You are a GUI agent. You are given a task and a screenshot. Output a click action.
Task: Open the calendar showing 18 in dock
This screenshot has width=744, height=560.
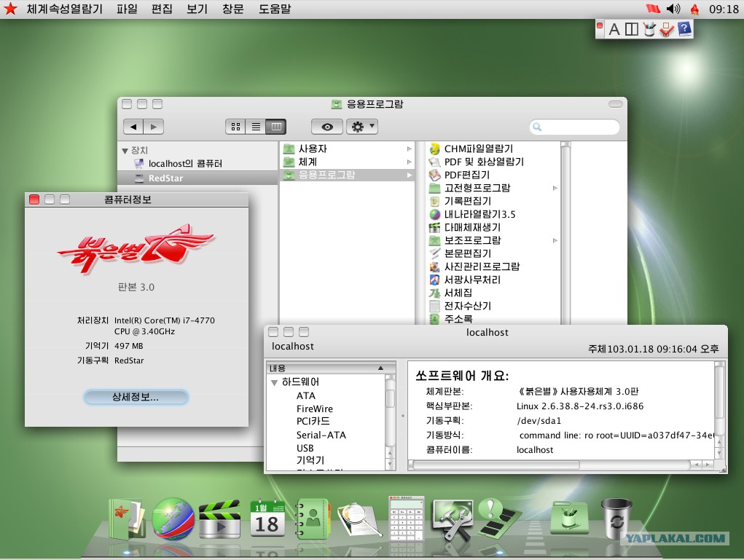[x=267, y=518]
